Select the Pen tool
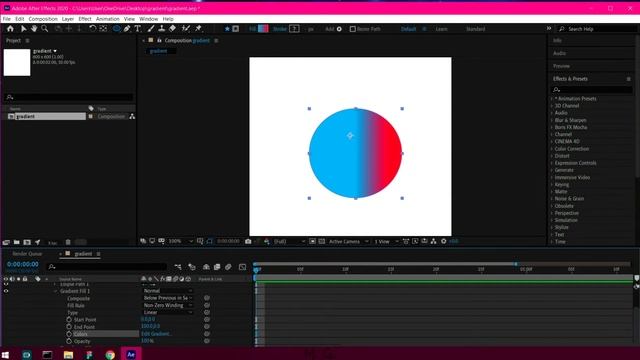This screenshot has width=640, height=360. [x=127, y=29]
